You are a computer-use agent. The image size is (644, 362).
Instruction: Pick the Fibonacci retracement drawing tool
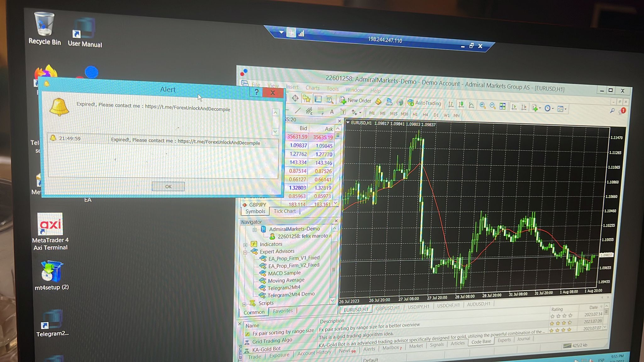320,111
